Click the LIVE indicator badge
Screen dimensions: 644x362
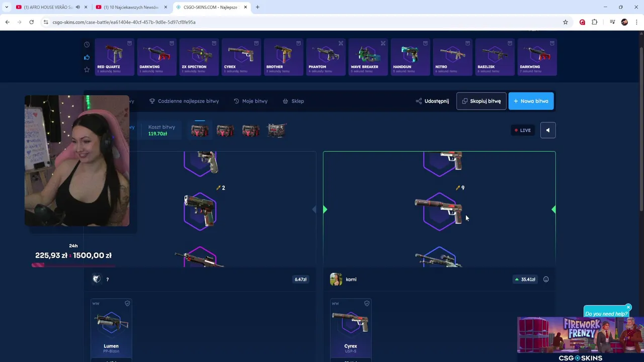(523, 130)
